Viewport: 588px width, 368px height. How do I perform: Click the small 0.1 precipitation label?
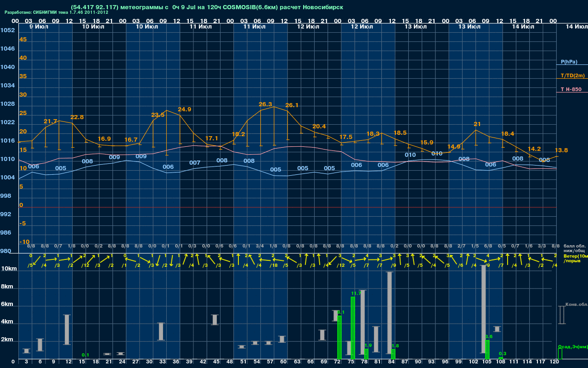coord(85,355)
